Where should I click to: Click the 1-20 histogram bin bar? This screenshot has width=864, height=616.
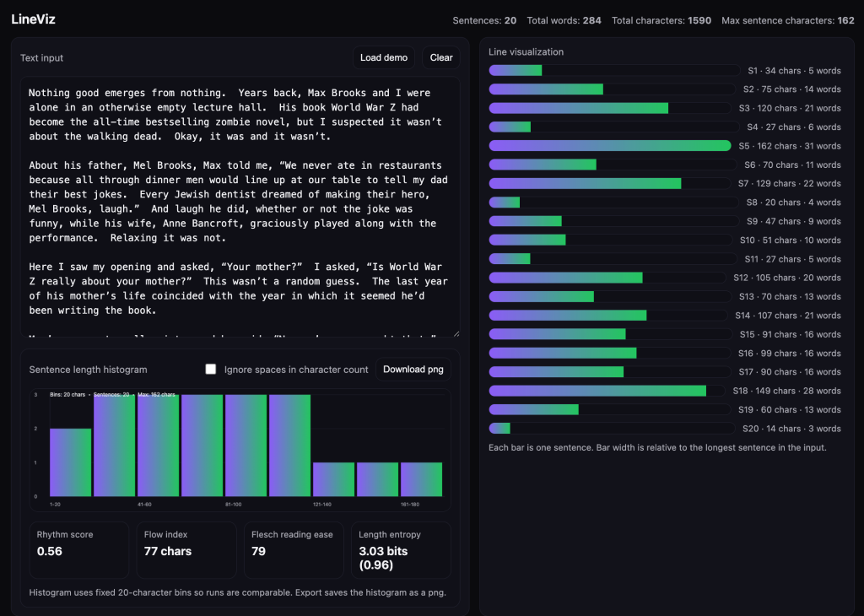point(70,462)
